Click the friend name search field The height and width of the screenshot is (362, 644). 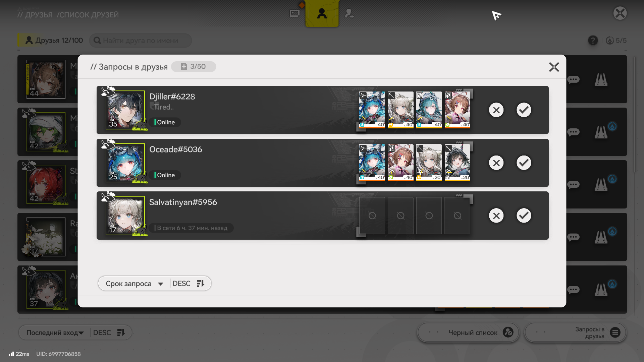(x=141, y=41)
